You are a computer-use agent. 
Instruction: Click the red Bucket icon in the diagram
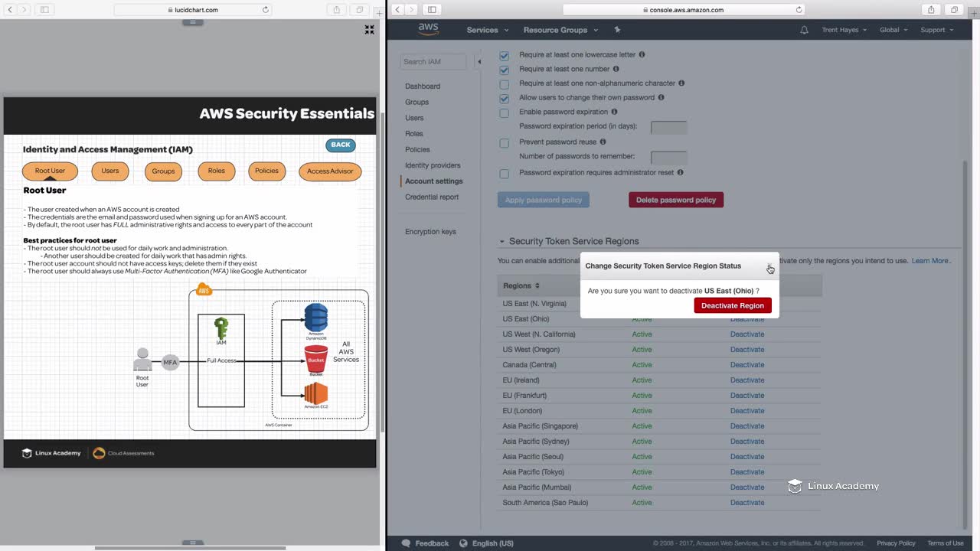tap(316, 358)
